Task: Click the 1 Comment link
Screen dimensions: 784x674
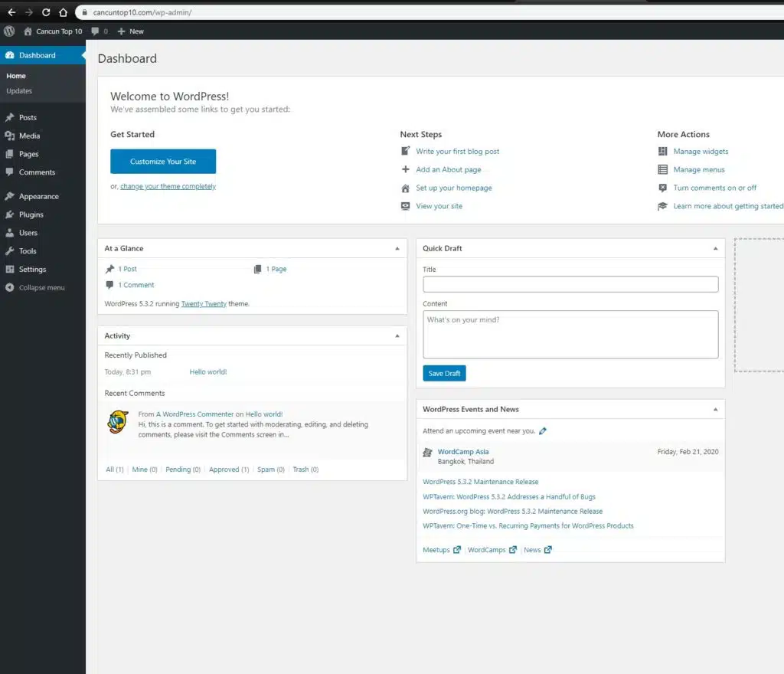Action: (136, 285)
